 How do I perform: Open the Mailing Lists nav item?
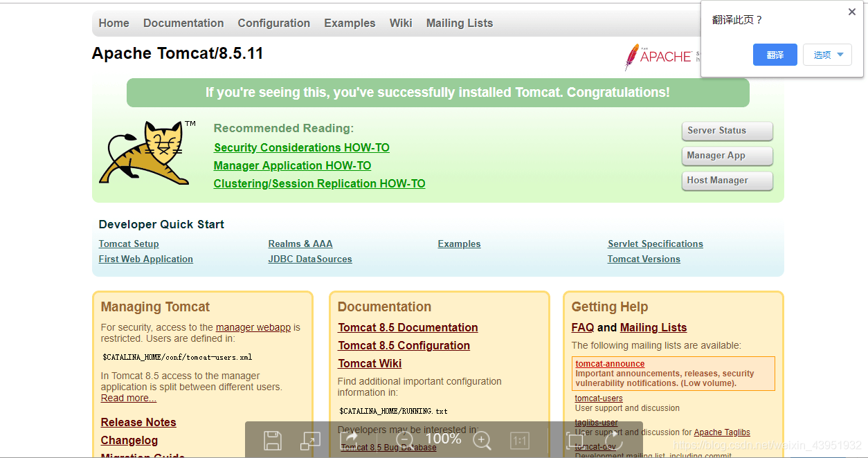(460, 23)
